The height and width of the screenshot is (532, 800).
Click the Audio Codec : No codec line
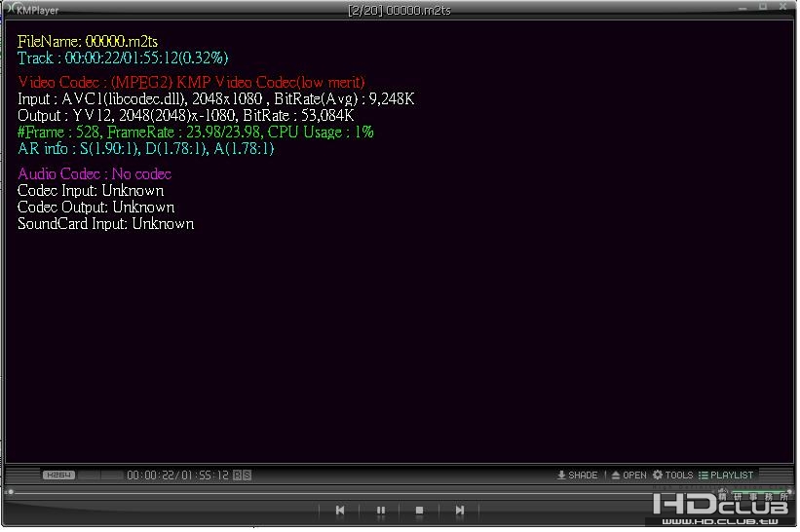[95, 174]
